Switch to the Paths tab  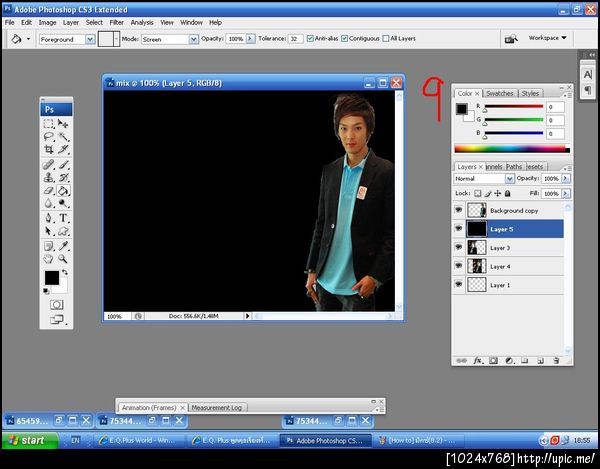(x=514, y=167)
